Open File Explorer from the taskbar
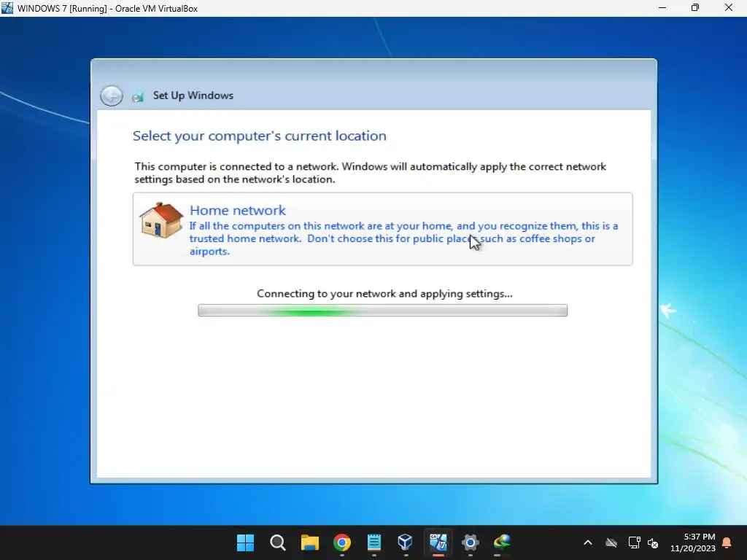This screenshot has width=747, height=560. [309, 542]
